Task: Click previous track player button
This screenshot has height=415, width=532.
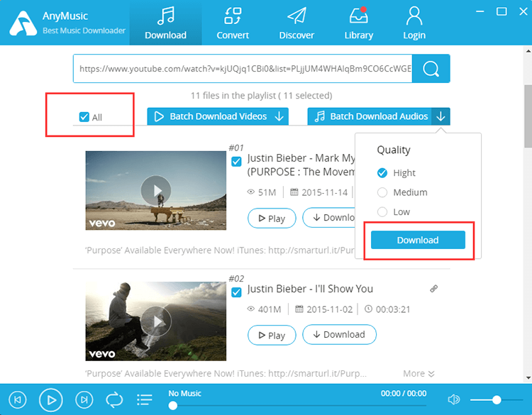Action: pyautogui.click(x=17, y=400)
